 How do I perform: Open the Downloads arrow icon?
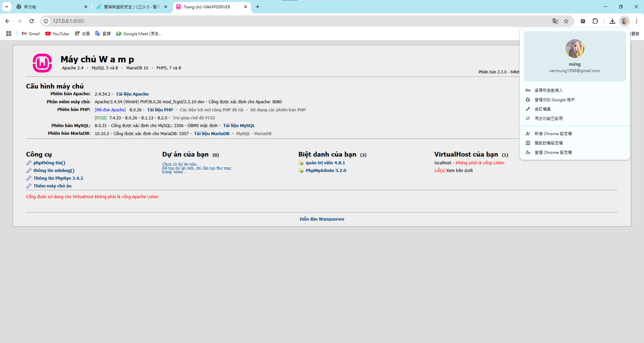(x=612, y=21)
